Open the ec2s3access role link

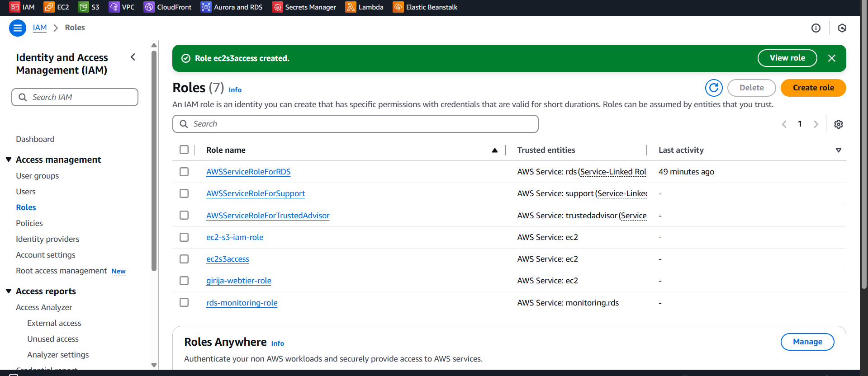(228, 259)
